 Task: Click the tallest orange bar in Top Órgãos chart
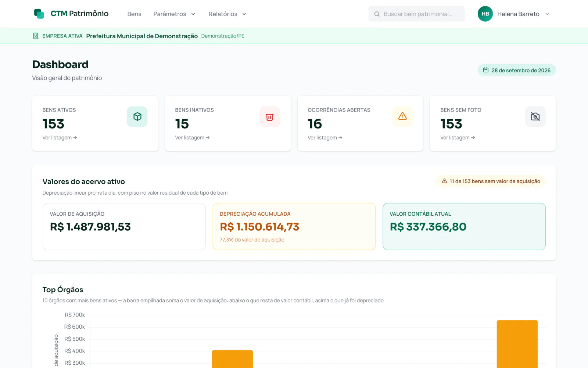point(517,344)
